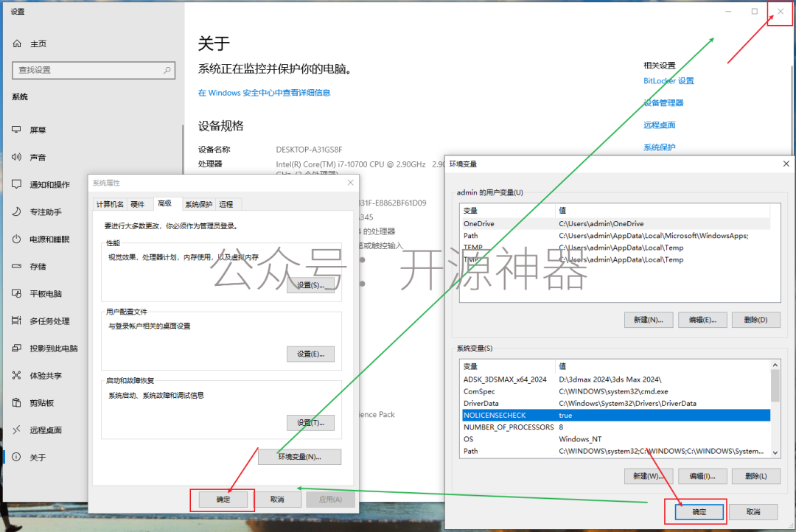This screenshot has width=796, height=532.
Task: Open 多任务处理 multitasking icon
Action: [x=17, y=321]
